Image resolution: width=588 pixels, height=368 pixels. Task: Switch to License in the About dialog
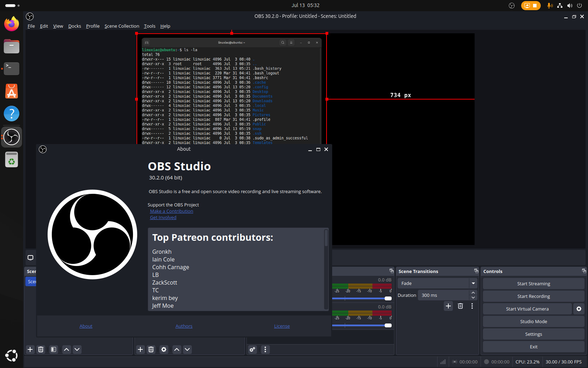pyautogui.click(x=282, y=326)
